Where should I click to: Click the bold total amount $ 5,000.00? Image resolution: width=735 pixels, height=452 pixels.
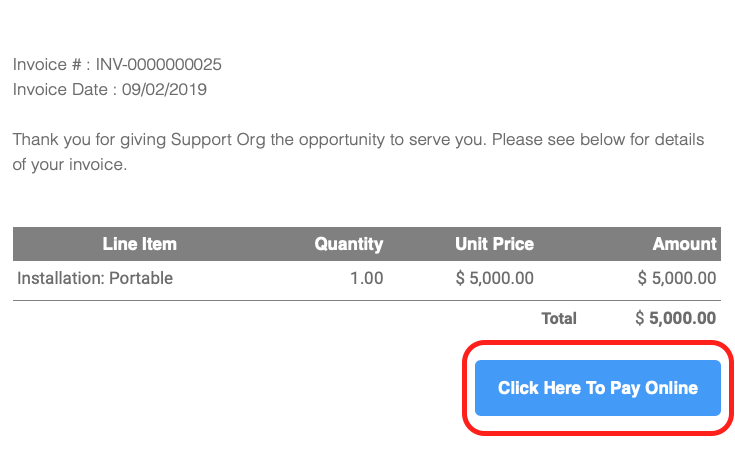[x=675, y=319]
